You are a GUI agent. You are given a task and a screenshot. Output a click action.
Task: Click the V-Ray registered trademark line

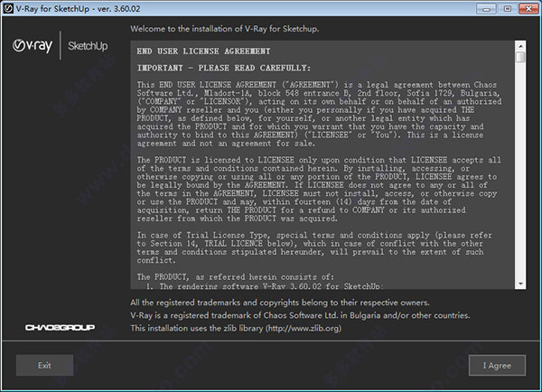(x=300, y=315)
